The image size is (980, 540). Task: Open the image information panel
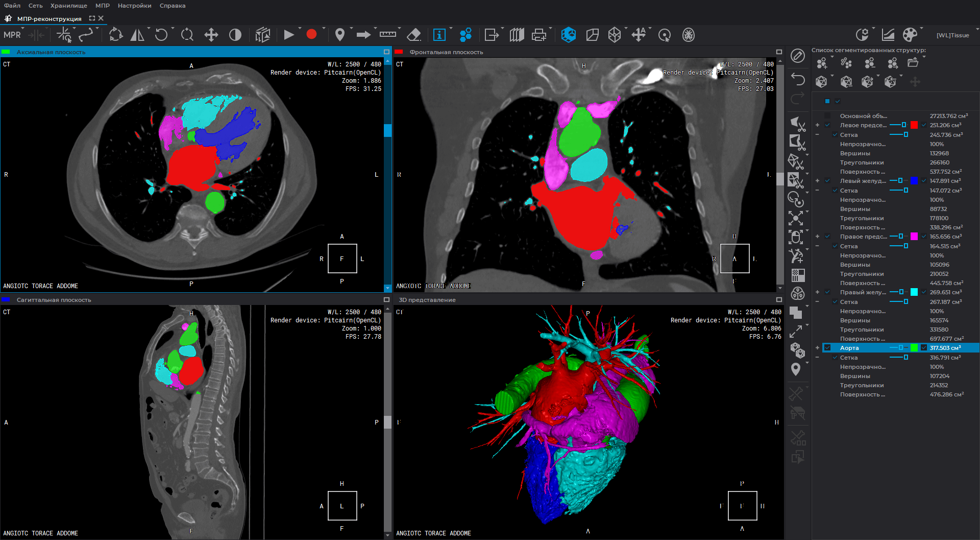click(x=439, y=35)
